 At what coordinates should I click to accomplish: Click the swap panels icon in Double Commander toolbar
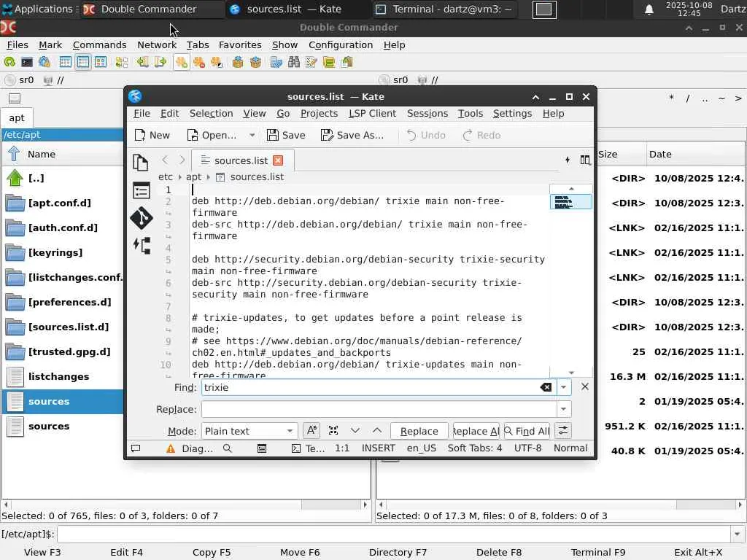coord(122,62)
